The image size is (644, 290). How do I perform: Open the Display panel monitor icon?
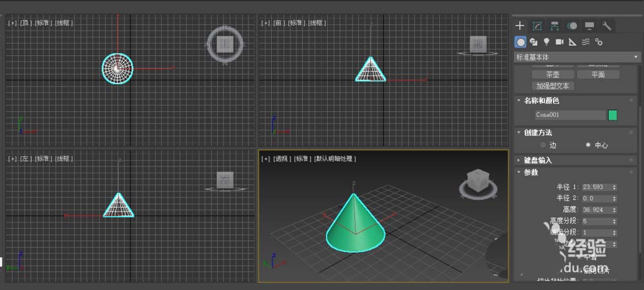[x=589, y=26]
